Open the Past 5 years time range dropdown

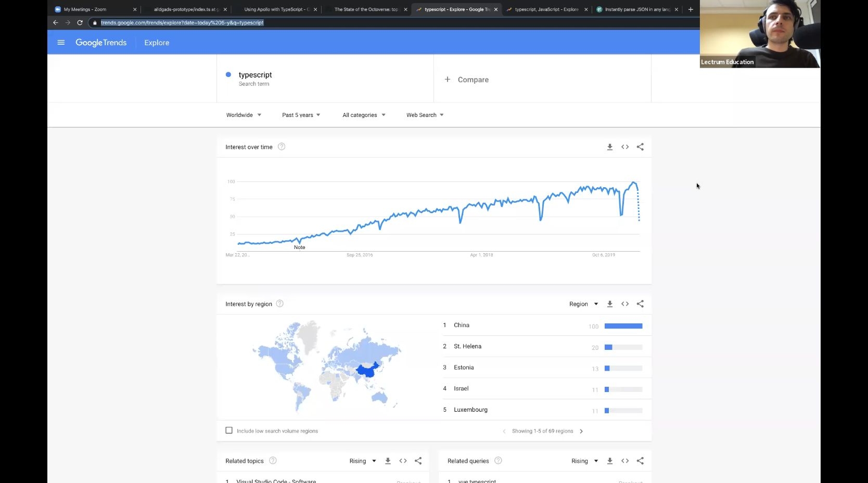coord(301,115)
